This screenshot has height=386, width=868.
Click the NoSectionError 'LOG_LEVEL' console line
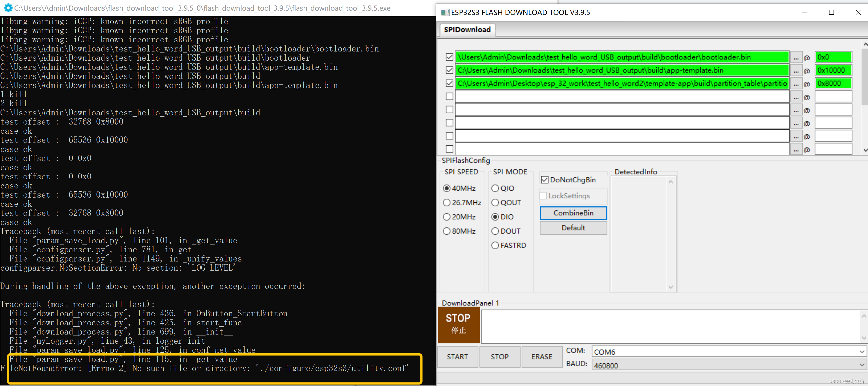click(x=118, y=268)
